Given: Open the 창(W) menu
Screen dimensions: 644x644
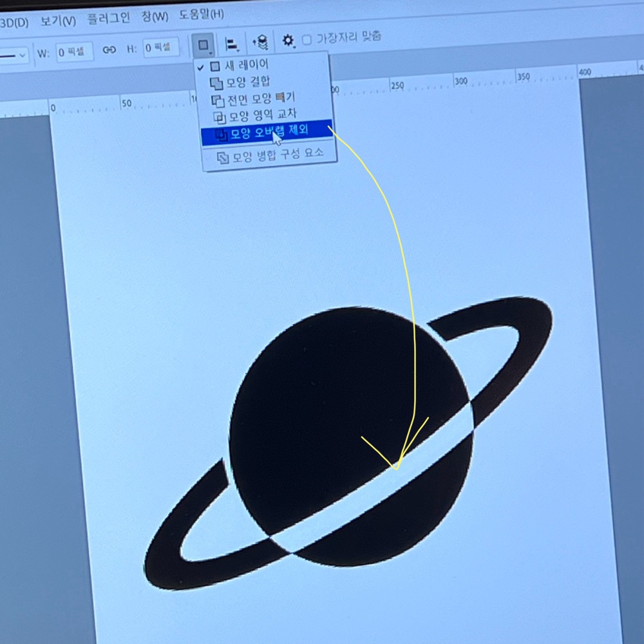Looking at the screenshot, I should (x=155, y=17).
